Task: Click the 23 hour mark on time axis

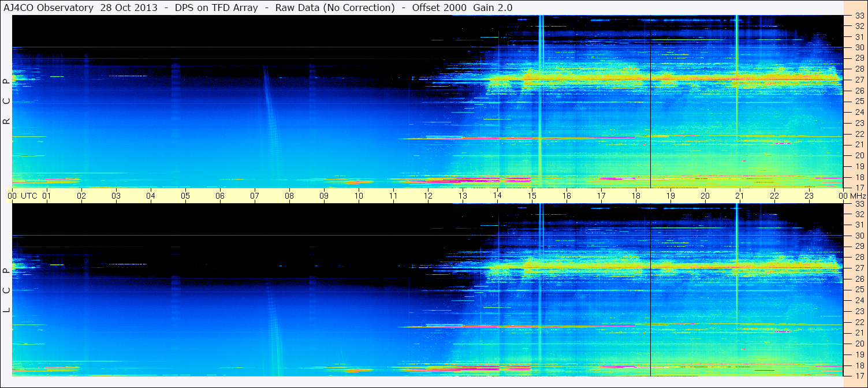Action: 809,196
